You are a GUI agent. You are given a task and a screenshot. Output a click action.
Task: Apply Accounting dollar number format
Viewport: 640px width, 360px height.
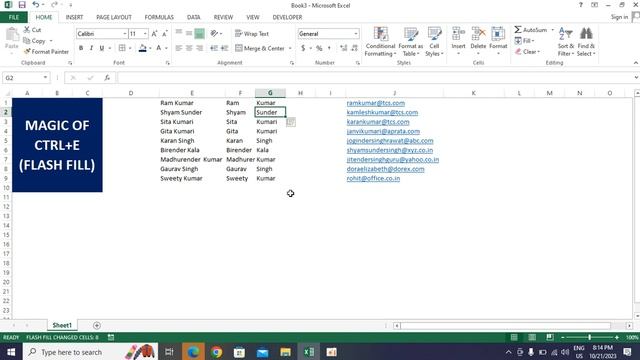[x=303, y=48]
